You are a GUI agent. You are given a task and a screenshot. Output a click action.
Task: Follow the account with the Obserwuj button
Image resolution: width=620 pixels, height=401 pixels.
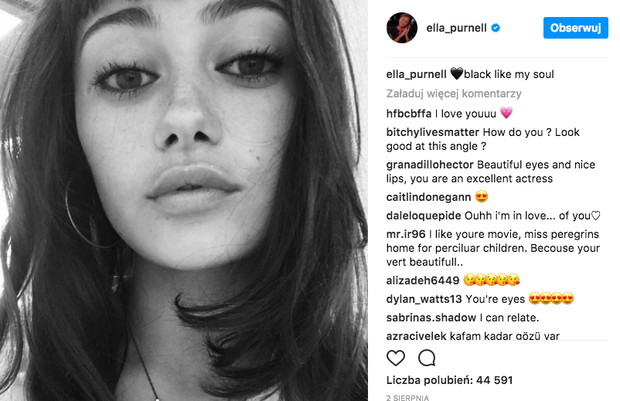point(575,28)
